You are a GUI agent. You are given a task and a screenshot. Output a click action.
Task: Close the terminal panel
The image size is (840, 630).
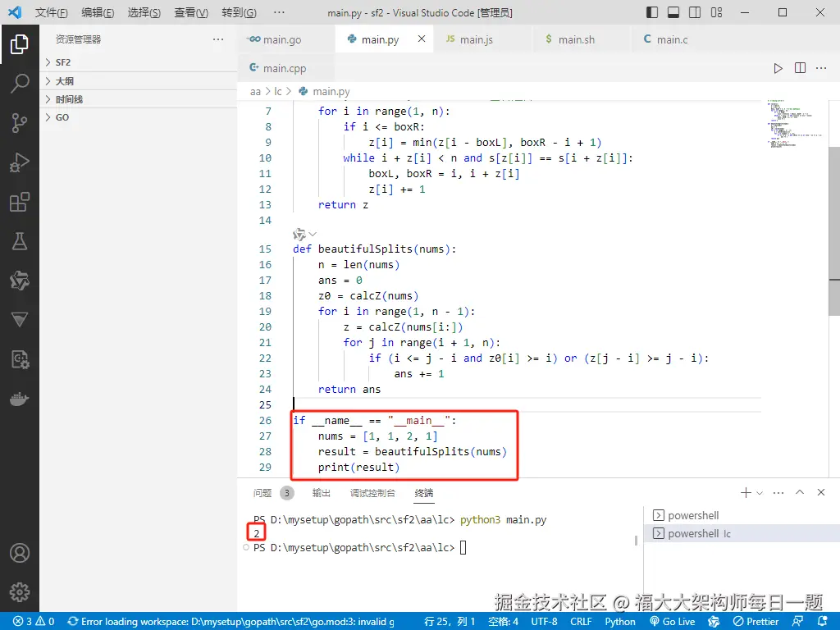(x=820, y=492)
